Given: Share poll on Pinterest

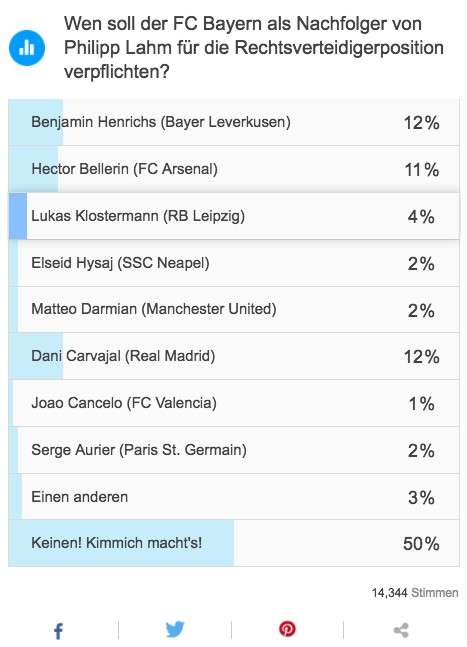Looking at the screenshot, I should click(x=287, y=629).
